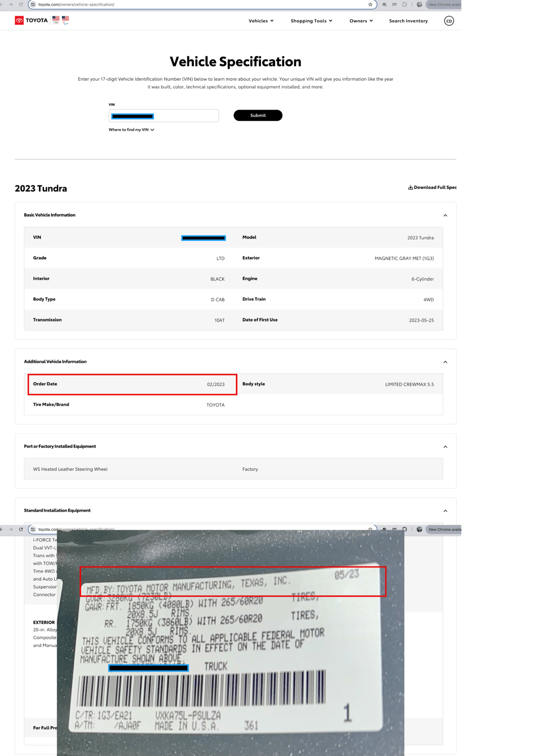Click the forward arrow in the top browser toolbar
The height and width of the screenshot is (756, 548).
pos(11,4)
